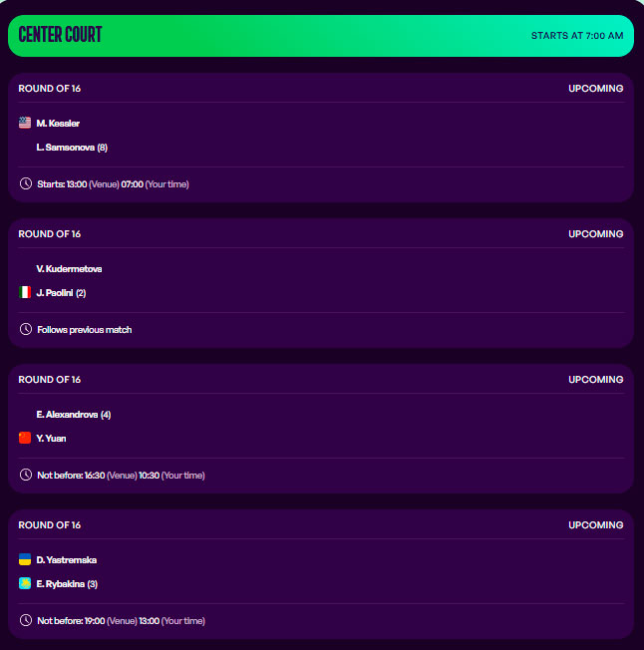Screen dimensions: 644x650
Task: Open the Center Court header banner
Action: click(x=321, y=36)
